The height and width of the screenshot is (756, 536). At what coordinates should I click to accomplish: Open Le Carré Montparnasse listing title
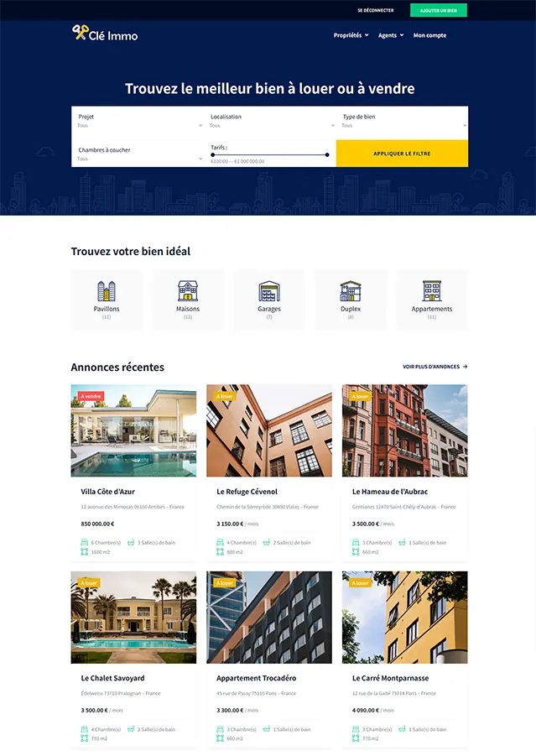[x=390, y=678]
